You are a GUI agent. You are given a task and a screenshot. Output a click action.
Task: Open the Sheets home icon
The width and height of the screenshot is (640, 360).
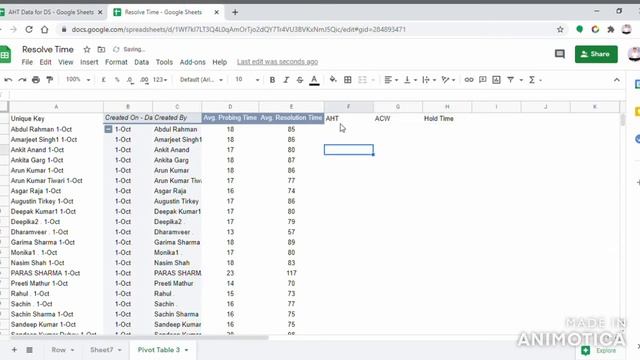point(5,54)
